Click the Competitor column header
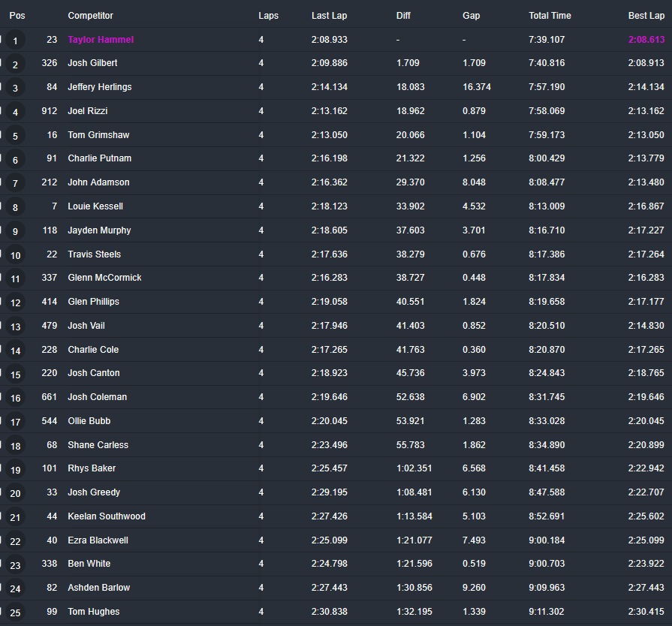This screenshot has width=672, height=626. tap(90, 16)
